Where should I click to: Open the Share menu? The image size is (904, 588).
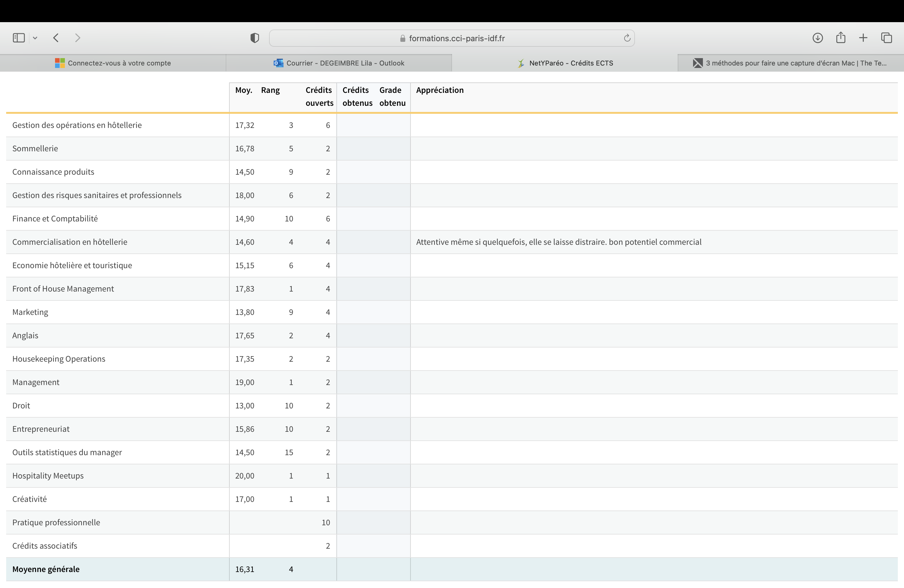click(841, 38)
